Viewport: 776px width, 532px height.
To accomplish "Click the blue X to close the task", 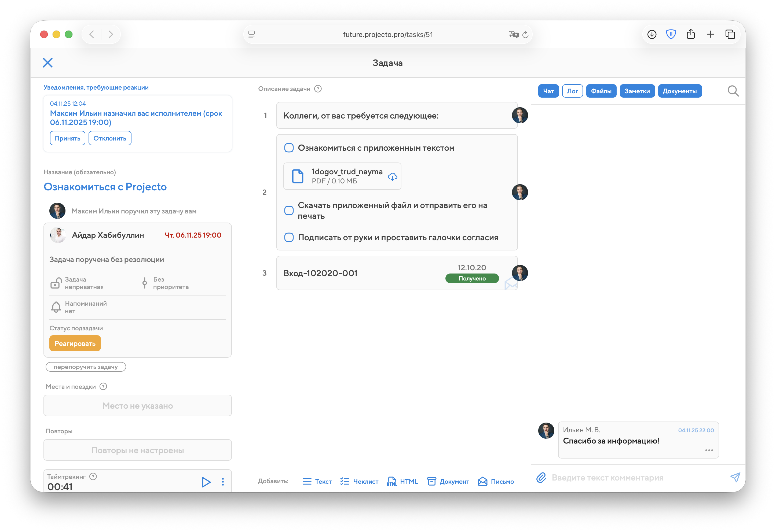I will [48, 62].
